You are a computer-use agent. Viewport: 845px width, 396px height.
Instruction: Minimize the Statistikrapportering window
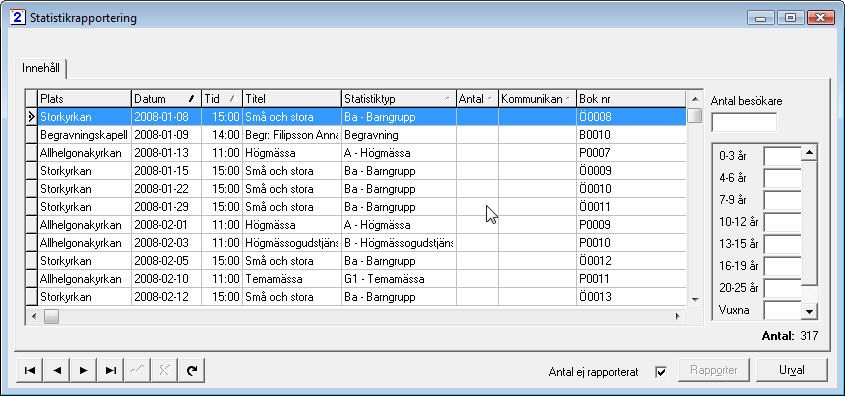coord(761,18)
